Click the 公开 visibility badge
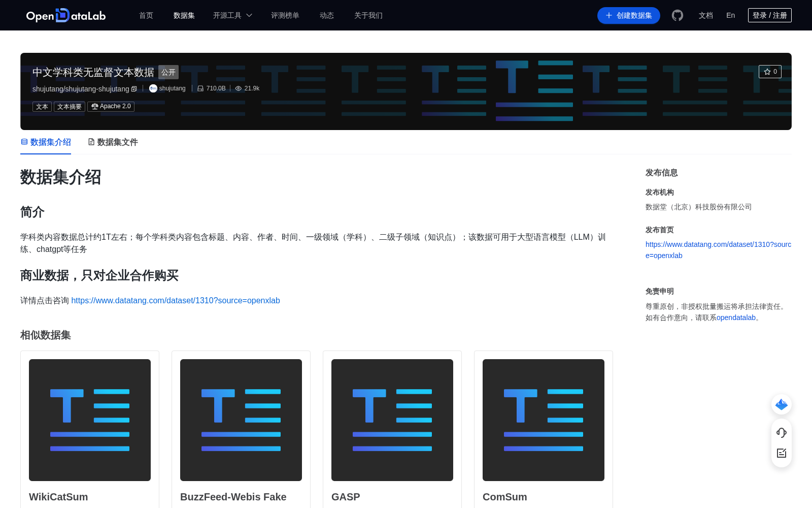This screenshot has height=508, width=812. [168, 72]
